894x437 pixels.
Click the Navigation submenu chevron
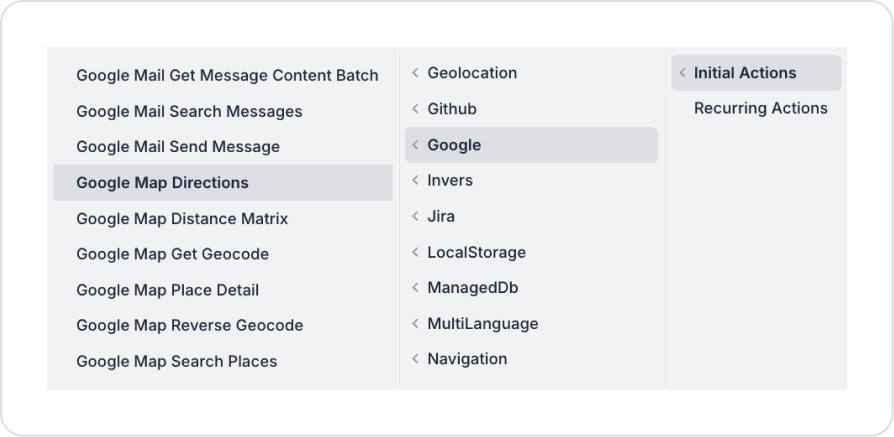[415, 359]
